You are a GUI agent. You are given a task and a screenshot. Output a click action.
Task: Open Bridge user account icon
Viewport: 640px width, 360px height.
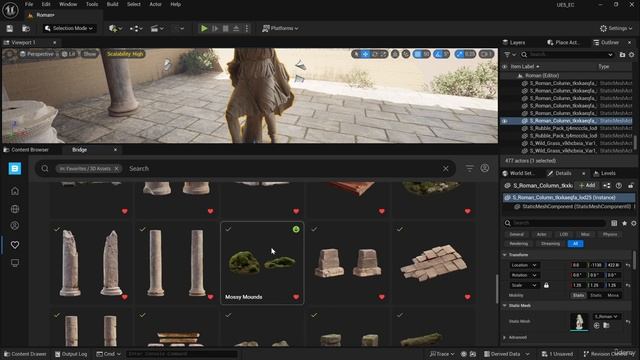click(x=484, y=168)
